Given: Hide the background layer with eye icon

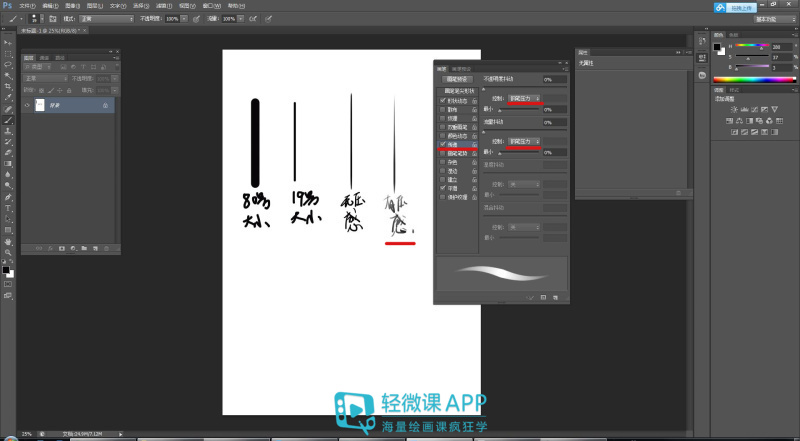Looking at the screenshot, I should 27,104.
